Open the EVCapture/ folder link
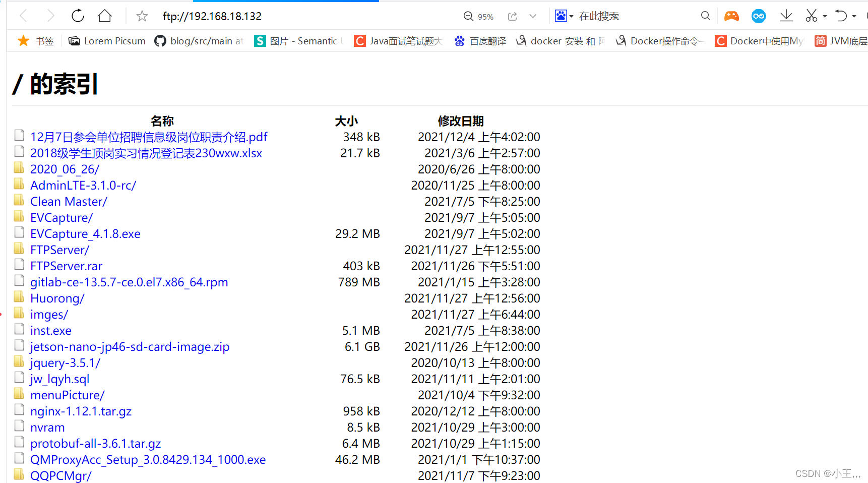Viewport: 868px width, 483px height. click(x=61, y=218)
